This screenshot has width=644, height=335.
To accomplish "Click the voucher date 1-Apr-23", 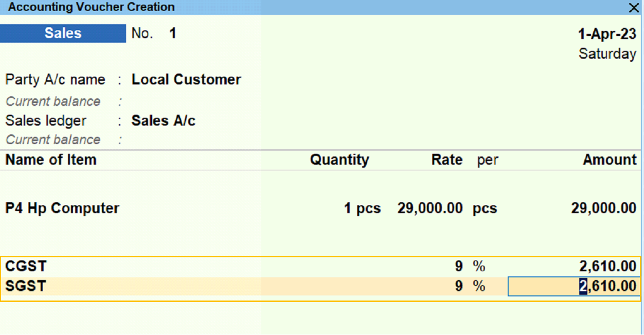I will tap(607, 34).
